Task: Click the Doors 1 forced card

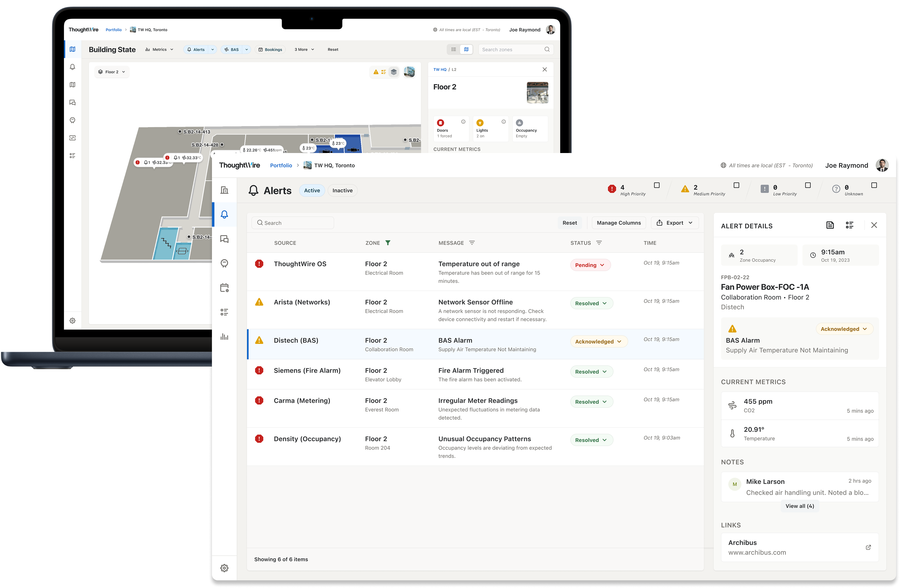Action: [x=451, y=129]
